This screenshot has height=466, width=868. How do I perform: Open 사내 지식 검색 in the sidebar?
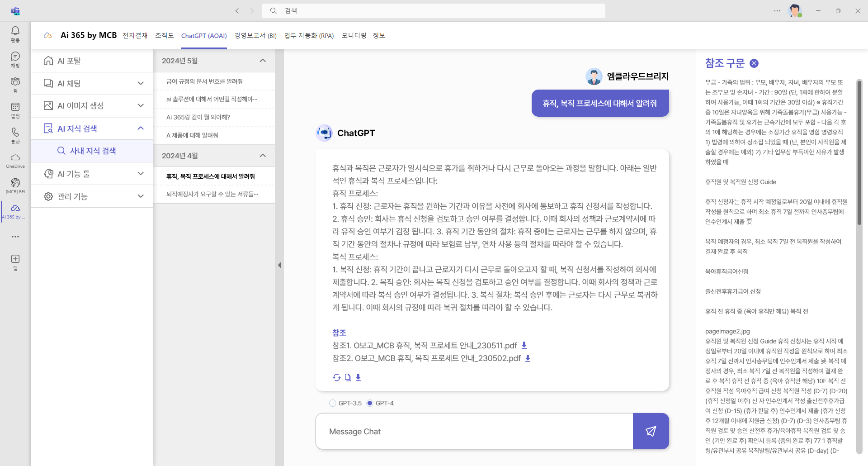pyautogui.click(x=93, y=151)
